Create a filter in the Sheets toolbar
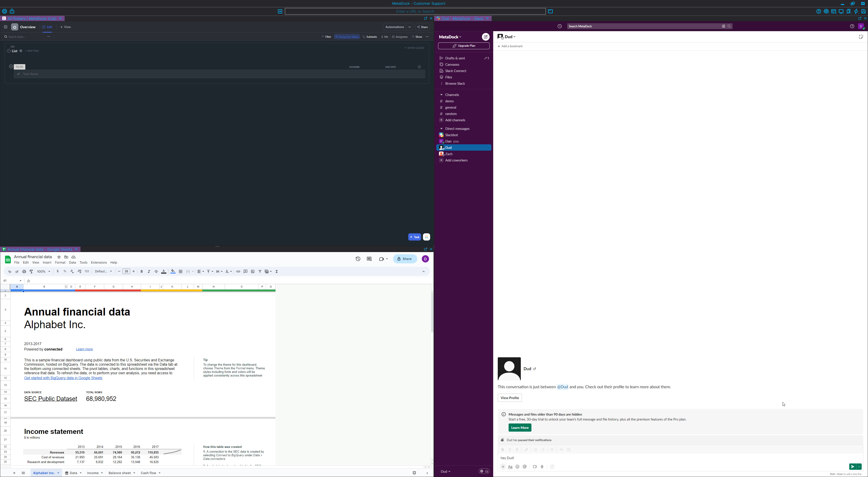Image resolution: width=868 pixels, height=477 pixels. click(260, 271)
